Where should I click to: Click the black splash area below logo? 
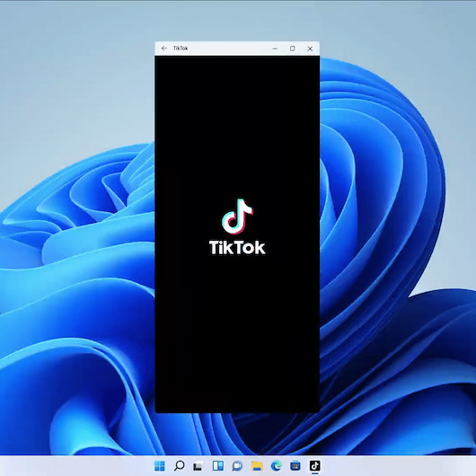[237, 334]
